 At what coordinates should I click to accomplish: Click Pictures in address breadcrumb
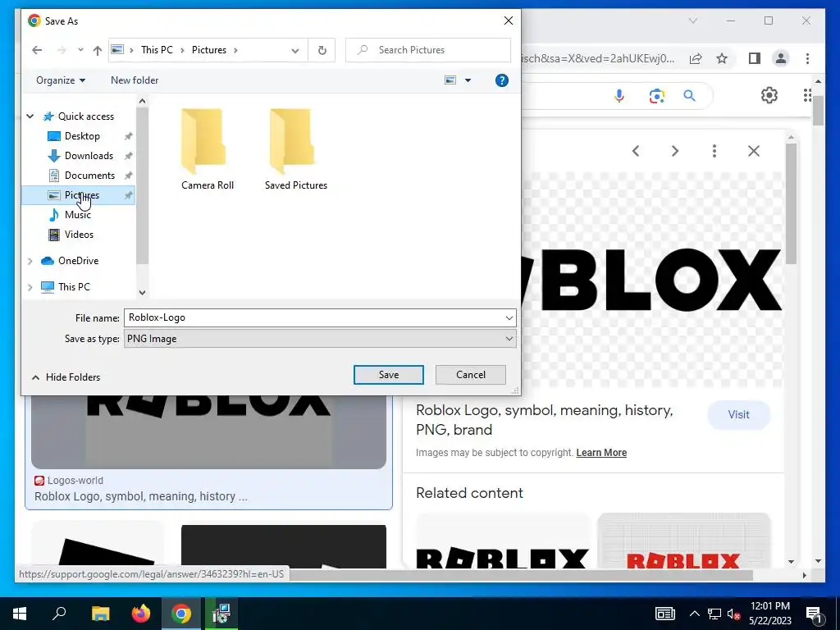coord(209,50)
